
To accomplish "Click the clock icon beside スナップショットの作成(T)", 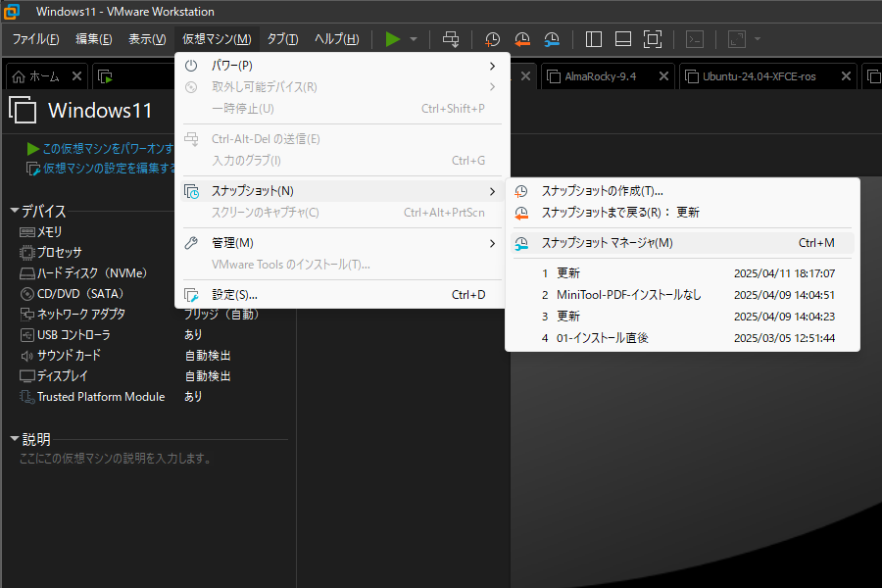I will [521, 191].
